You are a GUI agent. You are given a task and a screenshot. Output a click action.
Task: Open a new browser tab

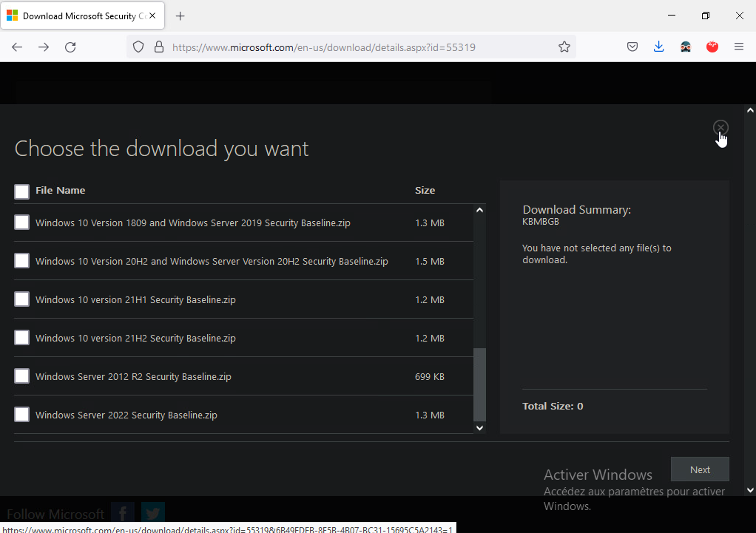coord(180,16)
